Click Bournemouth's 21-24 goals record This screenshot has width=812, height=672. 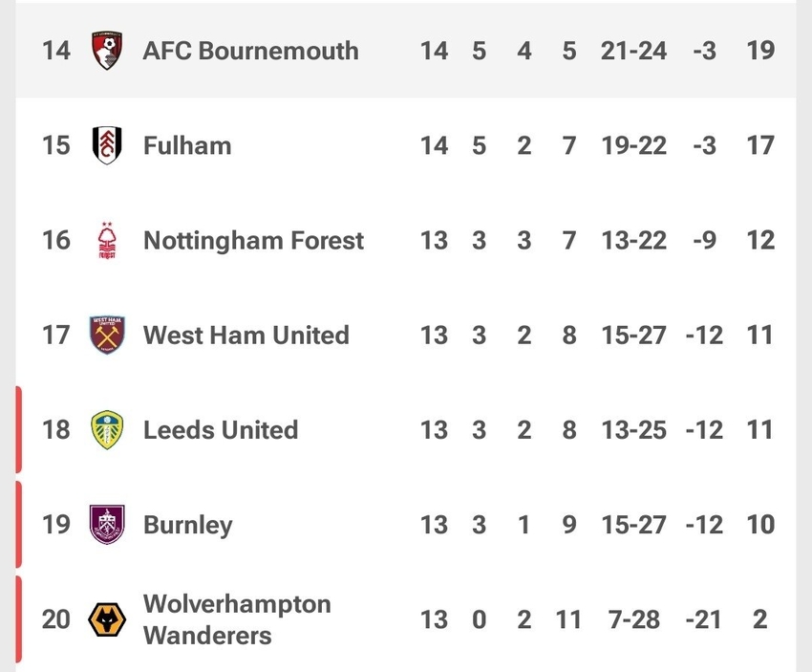click(x=633, y=51)
